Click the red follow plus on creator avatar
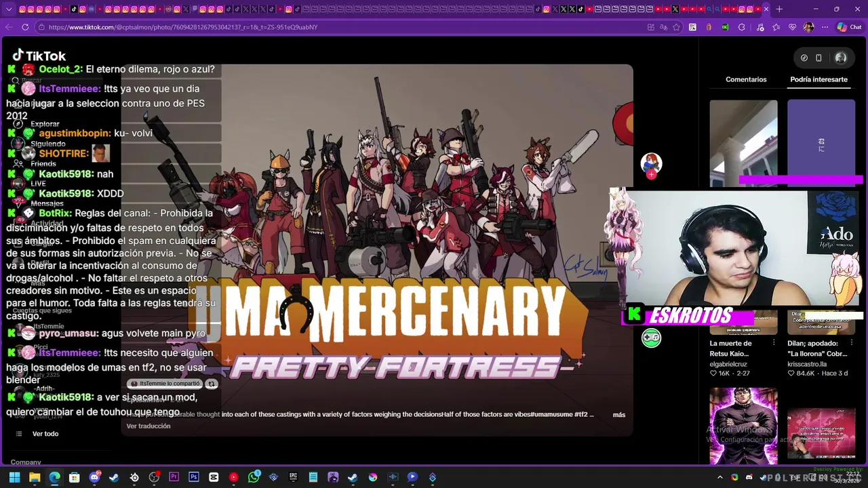Image resolution: width=868 pixels, height=488 pixels. tap(651, 175)
